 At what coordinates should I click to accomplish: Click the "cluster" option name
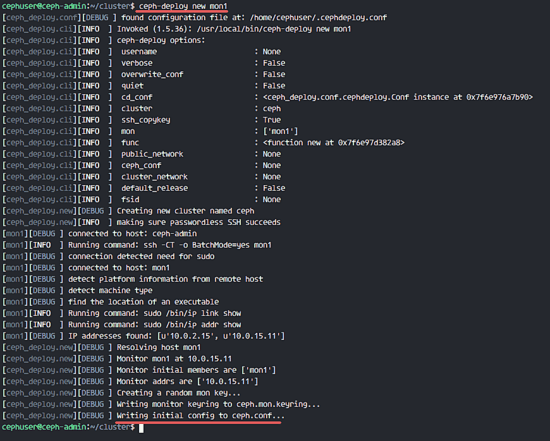(x=137, y=108)
